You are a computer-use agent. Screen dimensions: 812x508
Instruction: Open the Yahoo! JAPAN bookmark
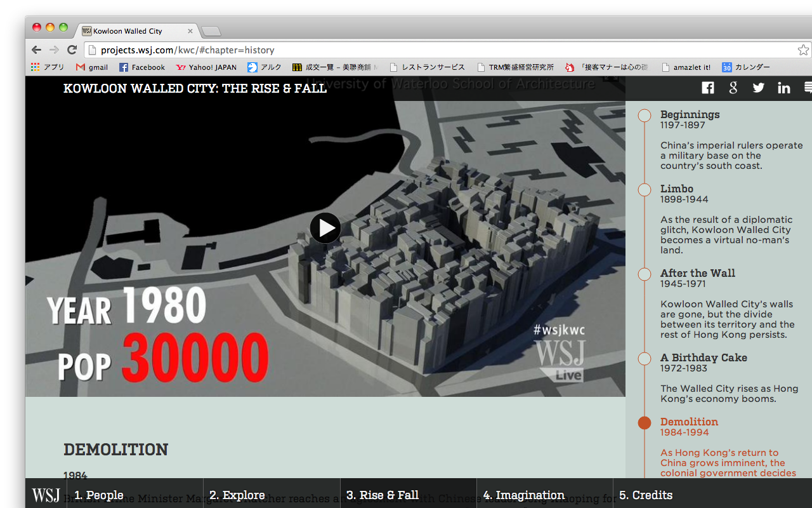coord(206,67)
